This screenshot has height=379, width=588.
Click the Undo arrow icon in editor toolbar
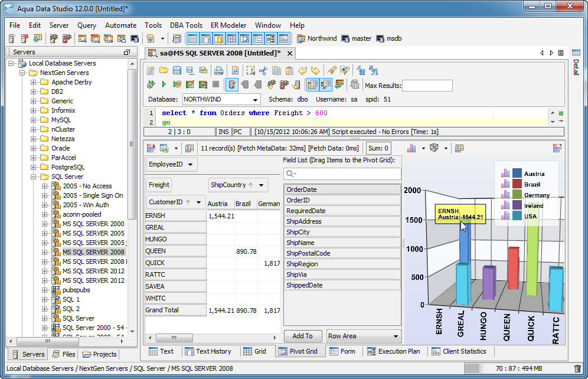(x=303, y=70)
